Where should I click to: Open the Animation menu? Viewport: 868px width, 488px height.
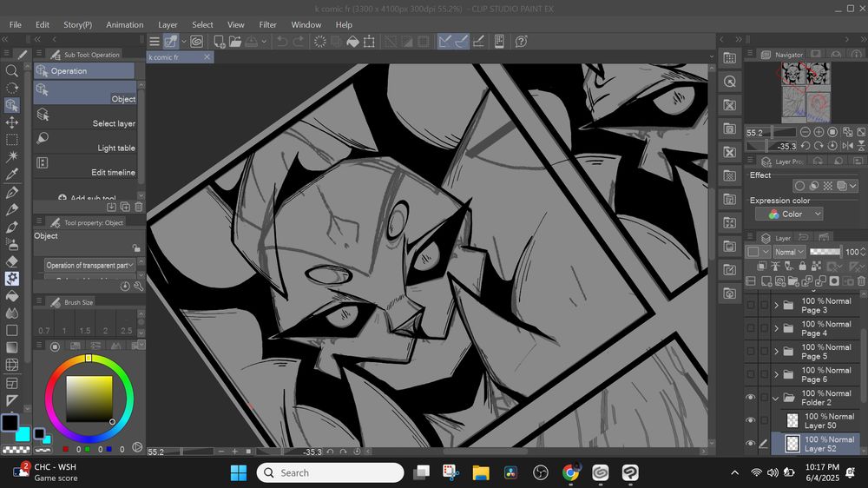(x=125, y=25)
